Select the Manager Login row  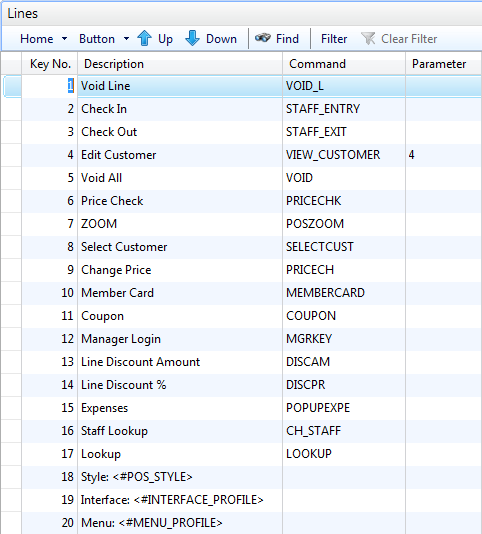point(252,339)
